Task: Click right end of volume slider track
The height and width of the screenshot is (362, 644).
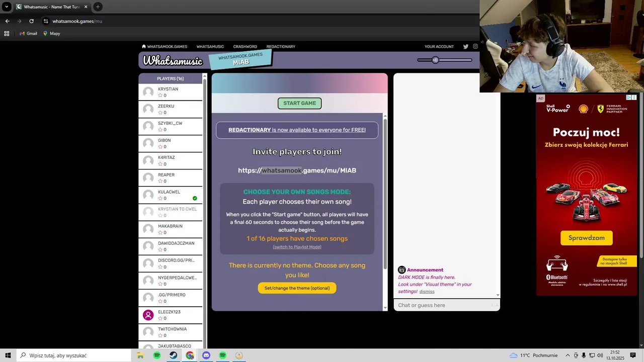Action: point(470,60)
